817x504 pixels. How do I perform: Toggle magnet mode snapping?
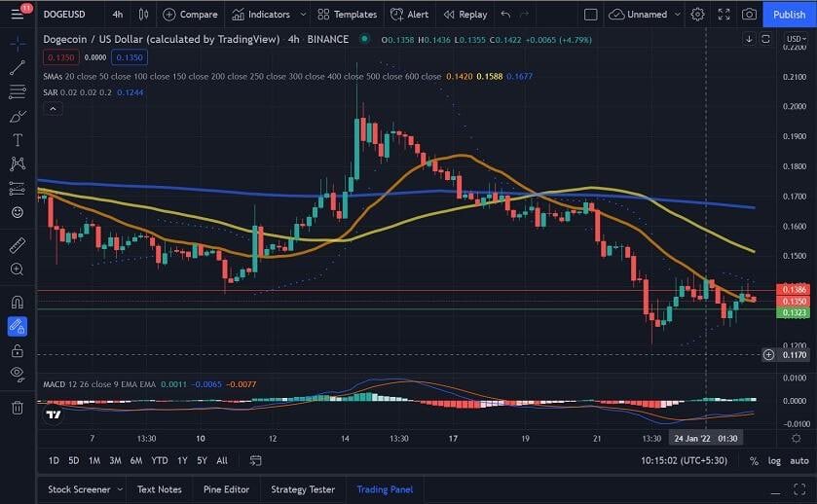[x=18, y=302]
